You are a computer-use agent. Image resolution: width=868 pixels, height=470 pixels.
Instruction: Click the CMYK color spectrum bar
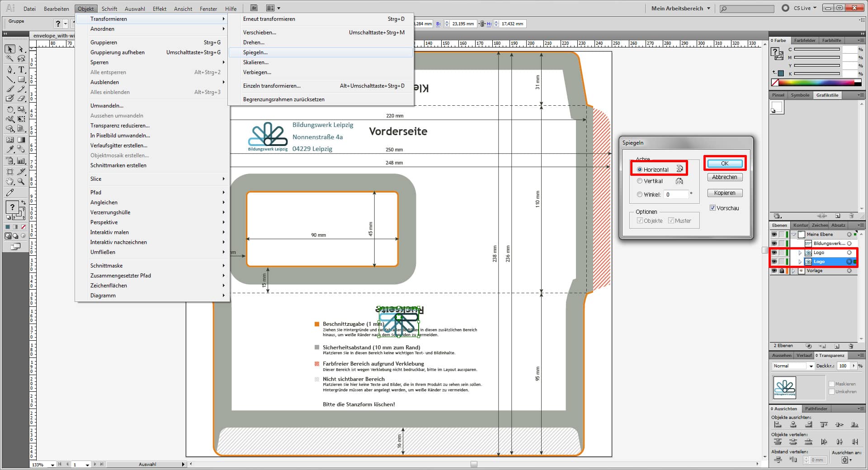(x=816, y=83)
